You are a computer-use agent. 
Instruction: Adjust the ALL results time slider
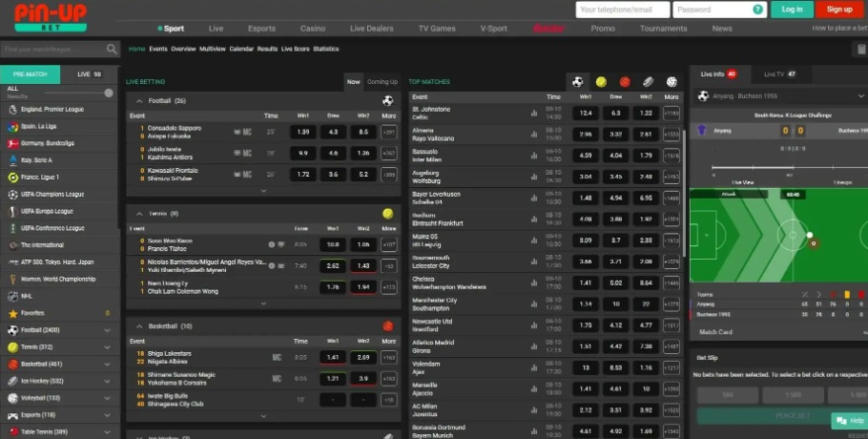pos(109,93)
